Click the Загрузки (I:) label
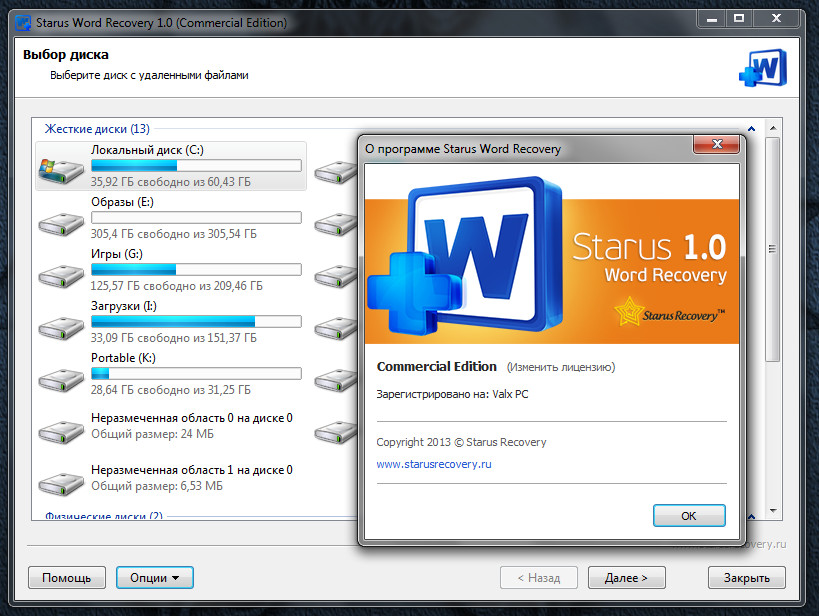Image resolution: width=819 pixels, height=616 pixels. coord(124,306)
